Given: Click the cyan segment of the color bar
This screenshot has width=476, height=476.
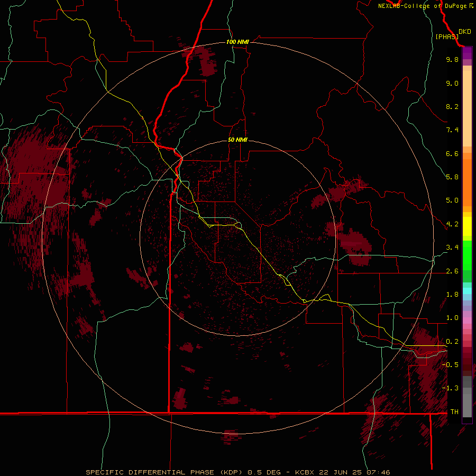Looking at the screenshot, I should [x=467, y=290].
